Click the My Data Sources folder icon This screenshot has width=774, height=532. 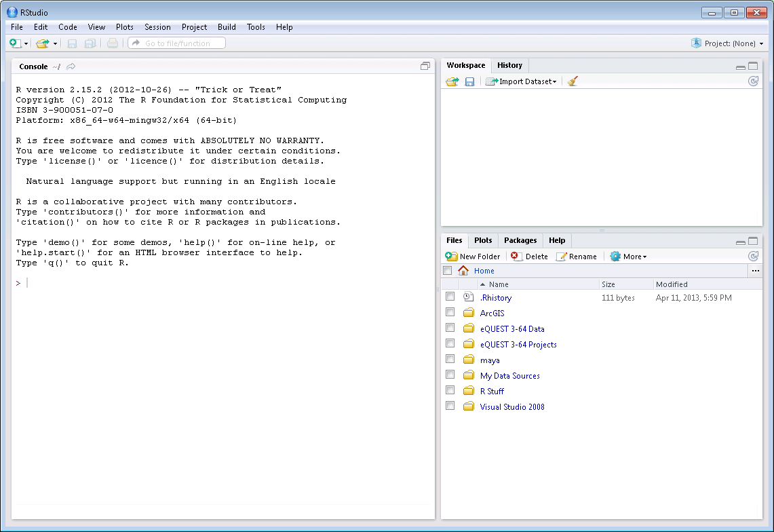pos(469,375)
